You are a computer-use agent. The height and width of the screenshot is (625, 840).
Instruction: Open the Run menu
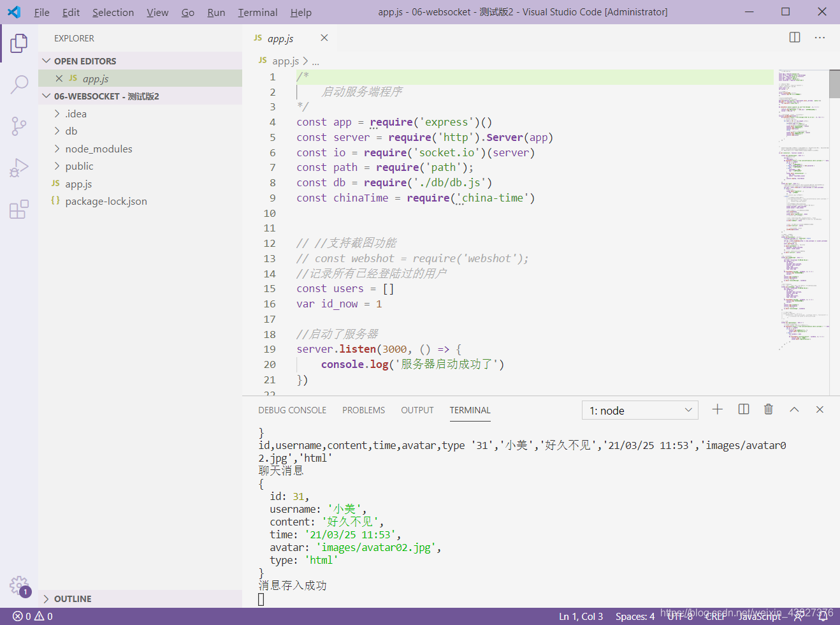(x=216, y=12)
